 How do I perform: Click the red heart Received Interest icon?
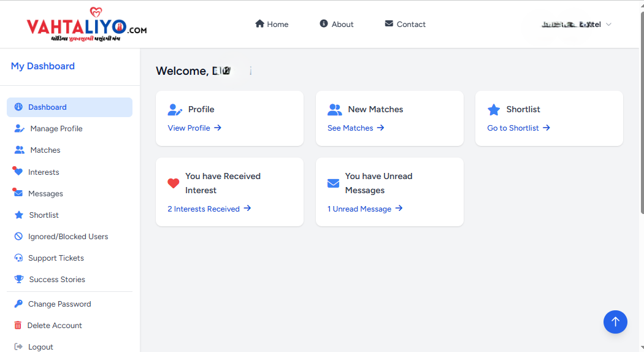pos(174,183)
